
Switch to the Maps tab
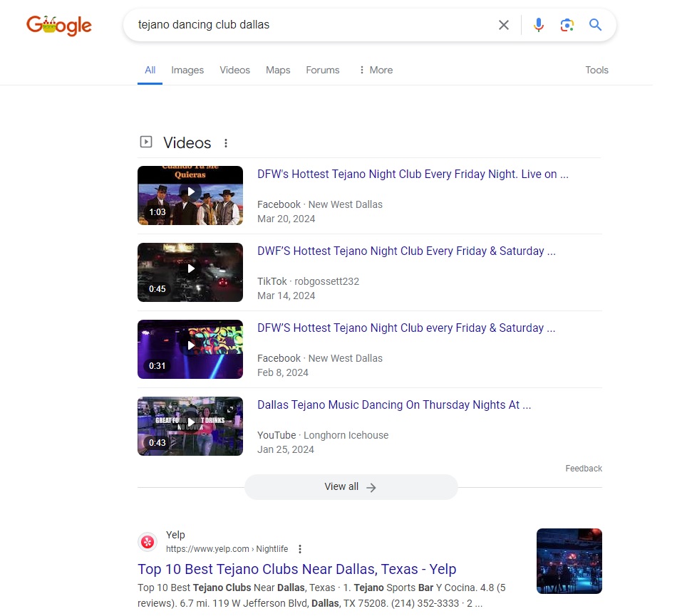coord(278,70)
